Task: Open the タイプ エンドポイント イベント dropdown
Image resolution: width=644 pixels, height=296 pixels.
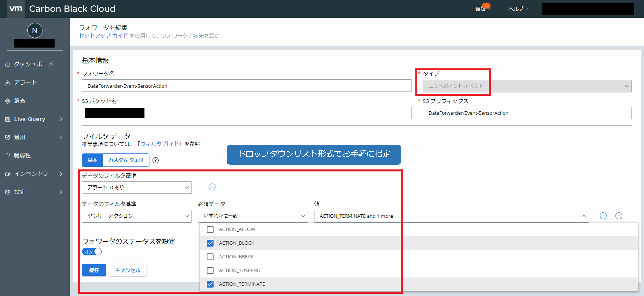Action: click(527, 86)
